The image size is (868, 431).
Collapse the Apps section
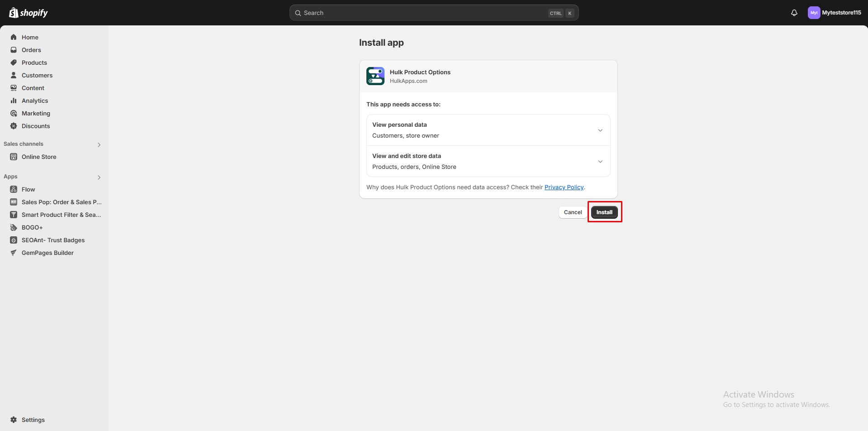(x=99, y=177)
